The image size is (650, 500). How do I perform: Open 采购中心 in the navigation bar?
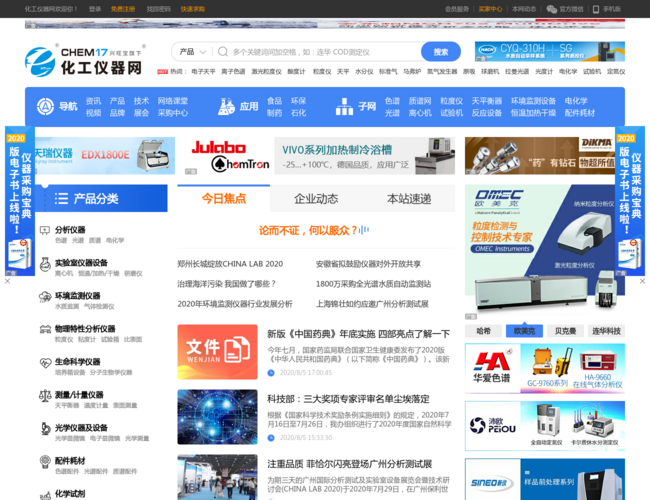point(173,113)
